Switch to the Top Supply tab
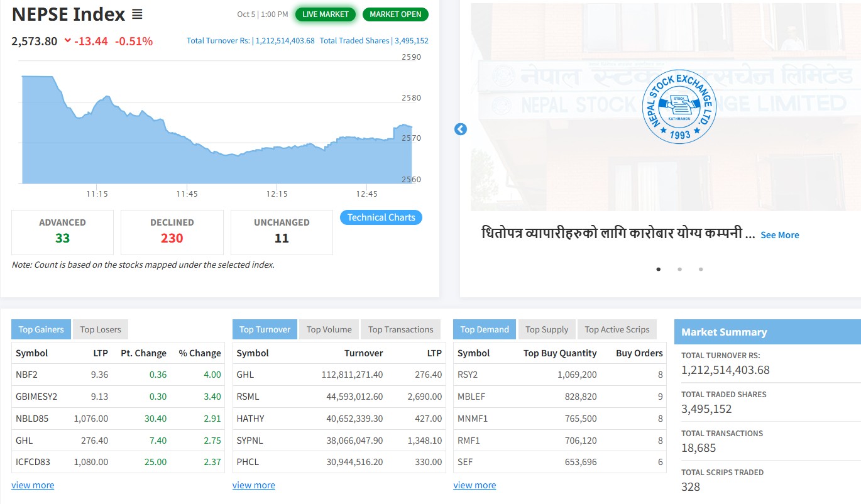Viewport: 861px width, 504px height. (547, 329)
